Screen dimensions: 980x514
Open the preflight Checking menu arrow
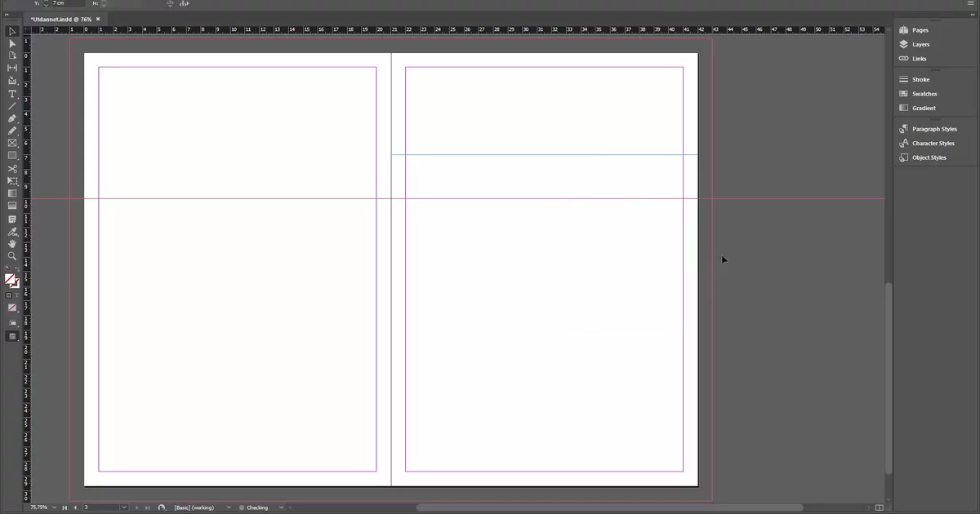[x=281, y=507]
